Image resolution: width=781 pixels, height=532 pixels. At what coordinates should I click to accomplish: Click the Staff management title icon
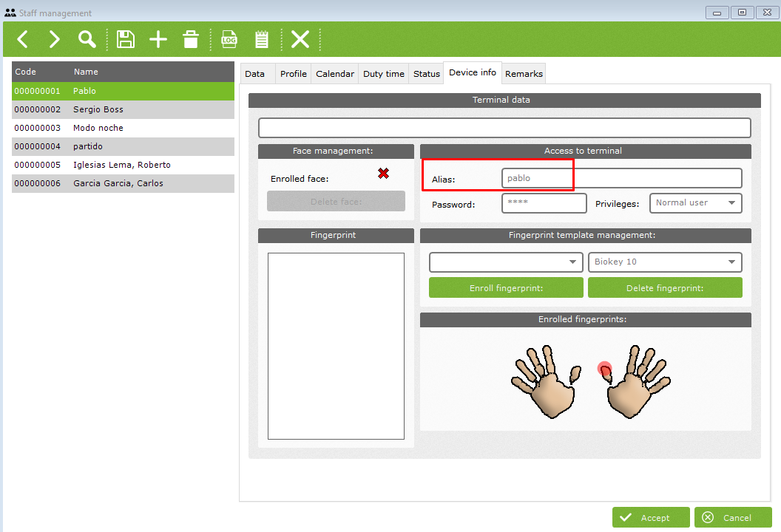tap(10, 13)
